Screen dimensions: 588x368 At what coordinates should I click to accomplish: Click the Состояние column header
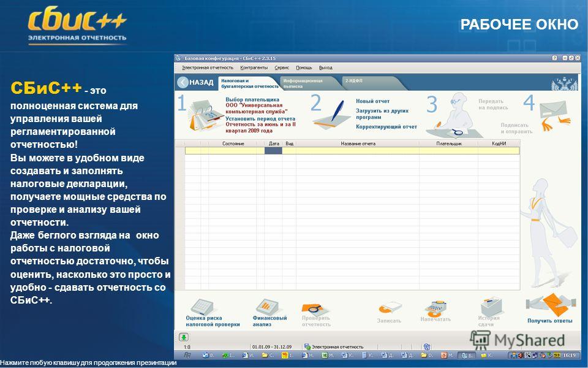[233, 144]
